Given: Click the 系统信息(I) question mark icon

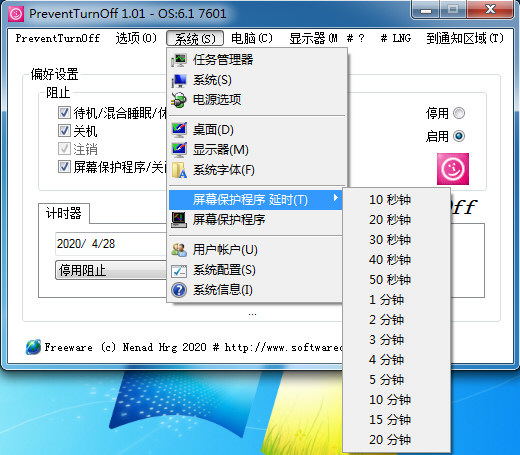Looking at the screenshot, I should coord(179,290).
